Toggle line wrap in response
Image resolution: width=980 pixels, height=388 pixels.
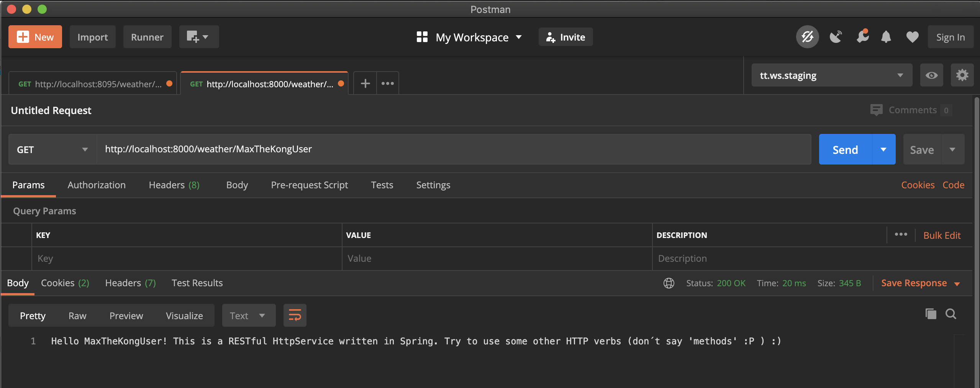(x=295, y=316)
